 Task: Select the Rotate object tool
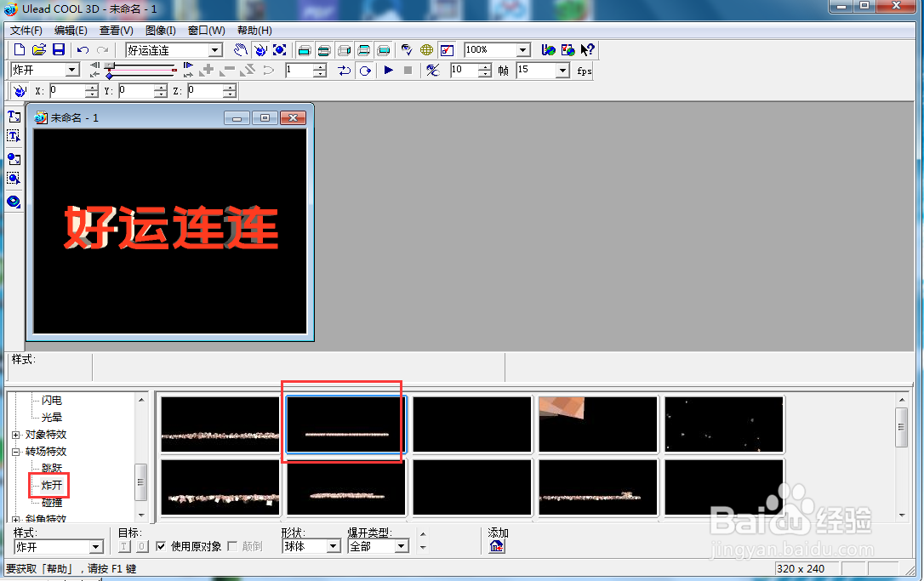[260, 50]
